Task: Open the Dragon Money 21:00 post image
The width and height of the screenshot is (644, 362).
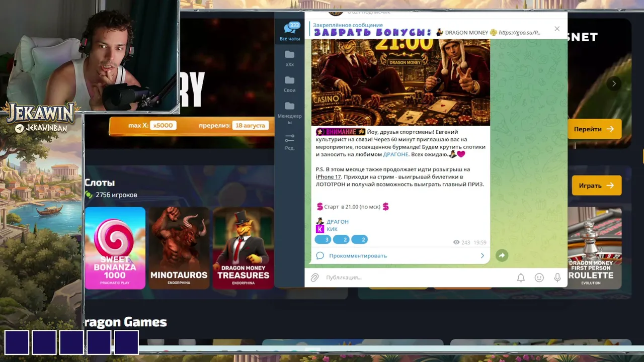Action: pos(400,82)
